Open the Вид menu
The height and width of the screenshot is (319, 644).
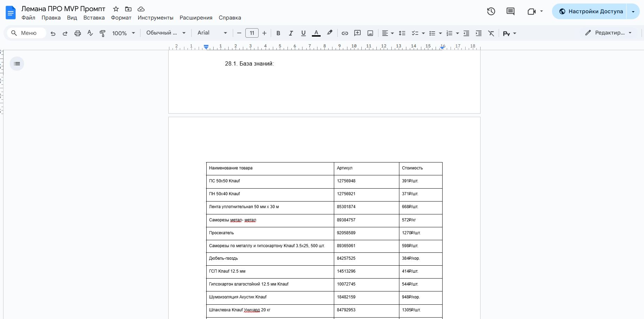point(72,18)
